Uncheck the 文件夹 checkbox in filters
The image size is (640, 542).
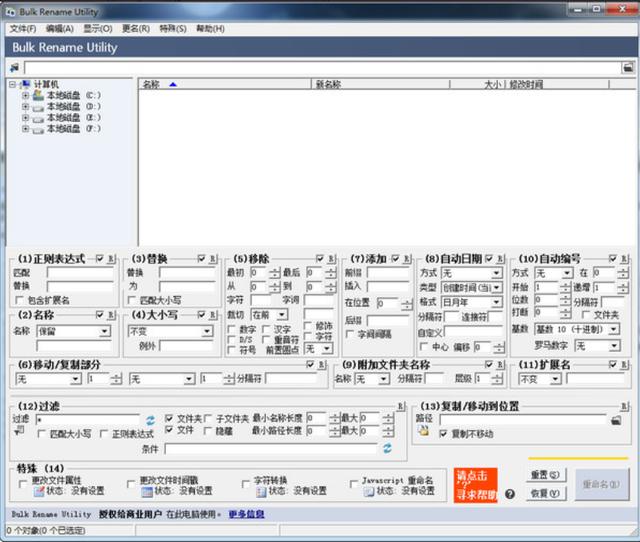pos(169,418)
